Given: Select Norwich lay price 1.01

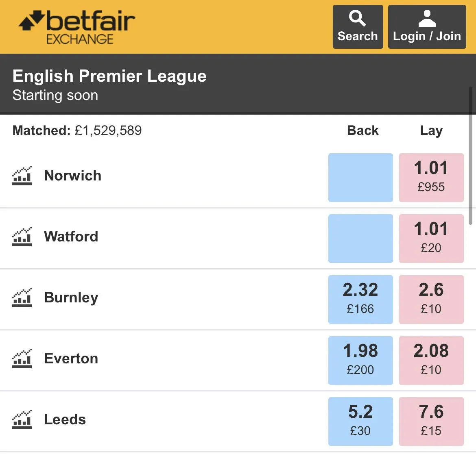Looking at the screenshot, I should tap(431, 178).
